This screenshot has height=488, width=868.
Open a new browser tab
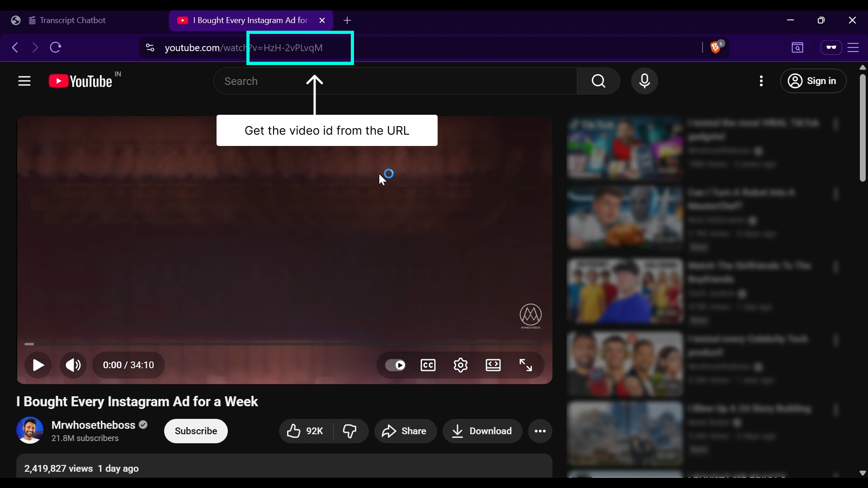coord(347,20)
